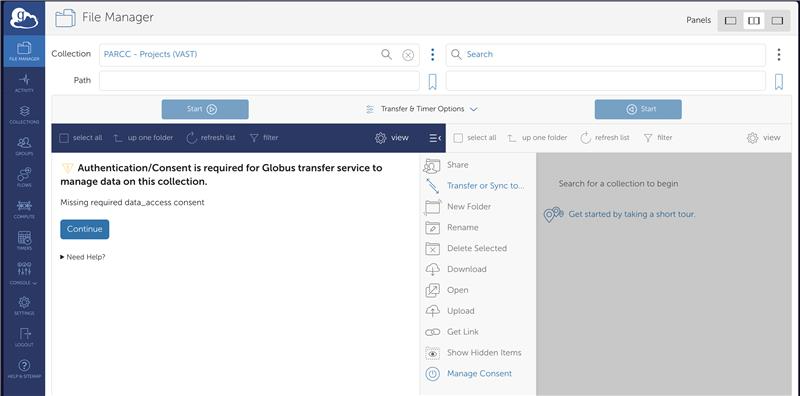
Task: Open left collection three-dot options menu
Action: 432,55
